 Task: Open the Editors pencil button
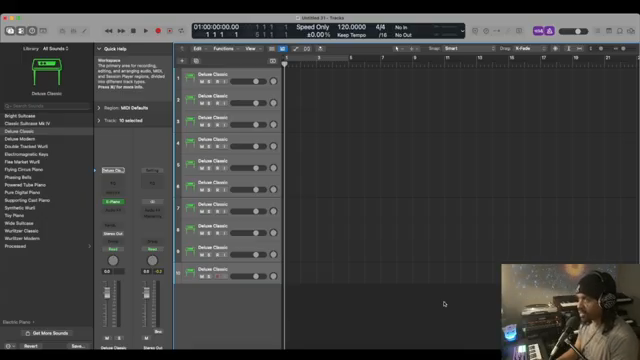click(84, 31)
